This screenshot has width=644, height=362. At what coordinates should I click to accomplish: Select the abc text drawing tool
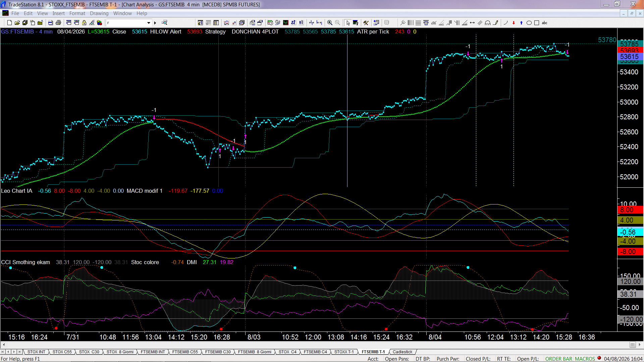point(545,23)
